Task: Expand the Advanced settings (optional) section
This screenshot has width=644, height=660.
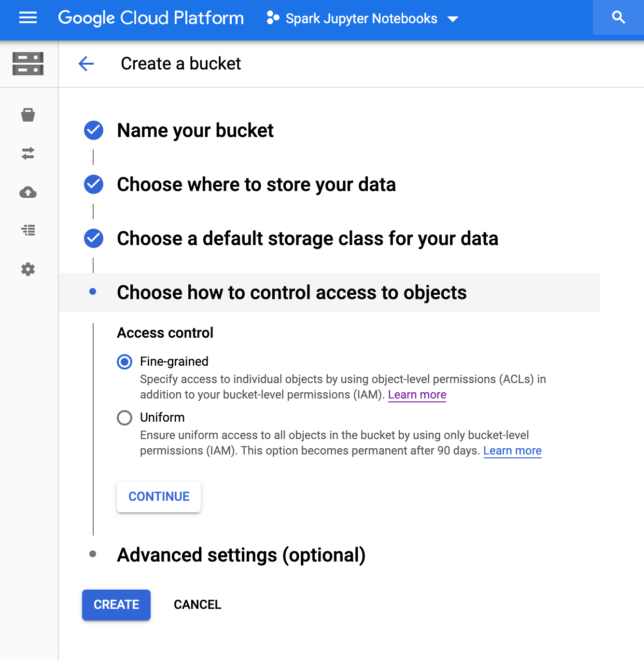Action: pyautogui.click(x=241, y=555)
